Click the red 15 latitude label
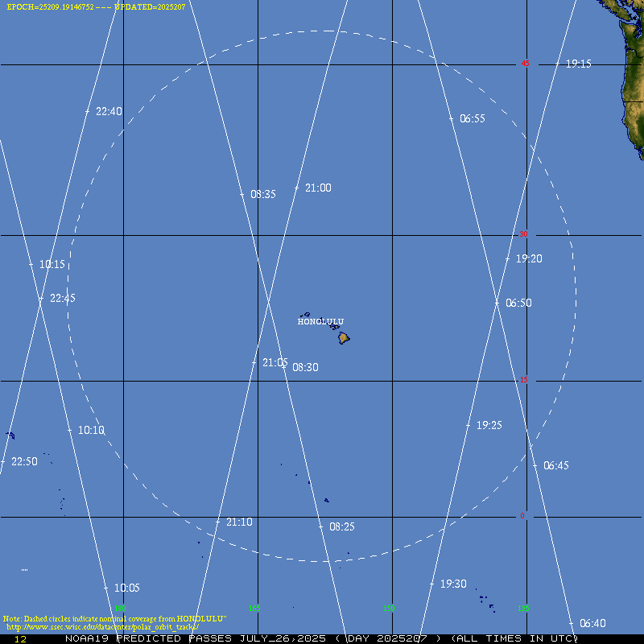 pos(523,380)
